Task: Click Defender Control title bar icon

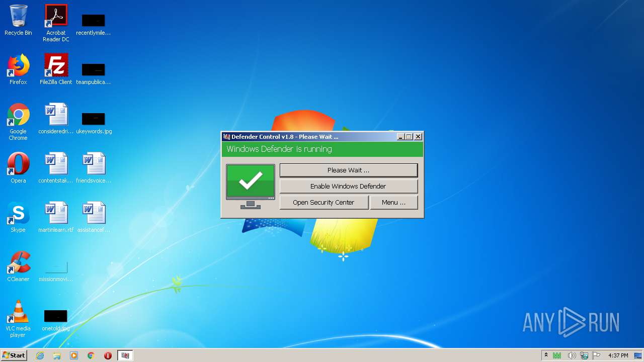Action: [x=227, y=137]
